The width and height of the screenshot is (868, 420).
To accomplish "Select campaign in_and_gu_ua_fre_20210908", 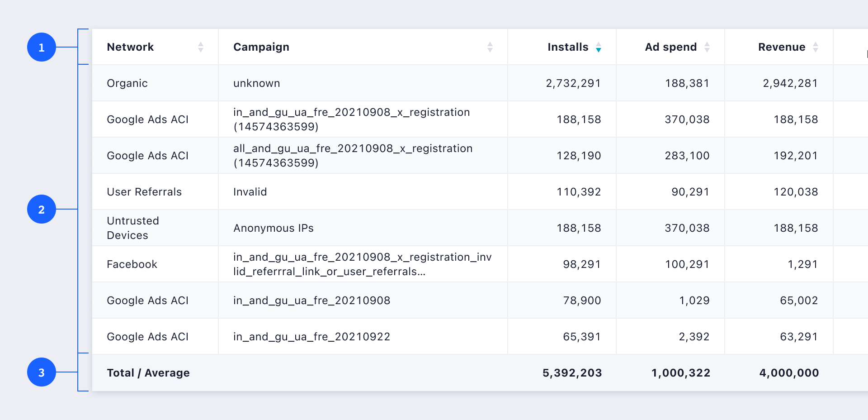I will click(x=312, y=301).
